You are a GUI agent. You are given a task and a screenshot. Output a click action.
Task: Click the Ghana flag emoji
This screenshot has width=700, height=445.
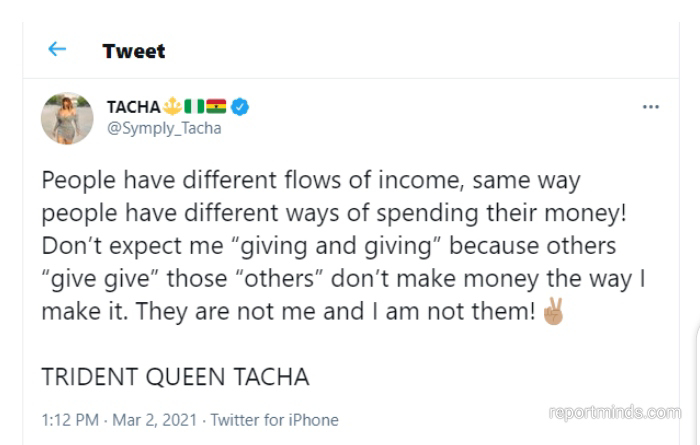pos(216,107)
